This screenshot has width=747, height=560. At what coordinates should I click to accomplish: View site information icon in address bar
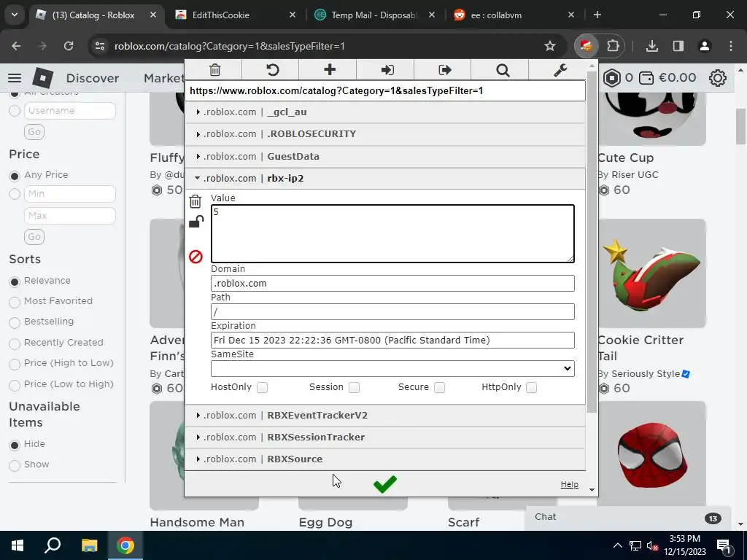pyautogui.click(x=100, y=46)
